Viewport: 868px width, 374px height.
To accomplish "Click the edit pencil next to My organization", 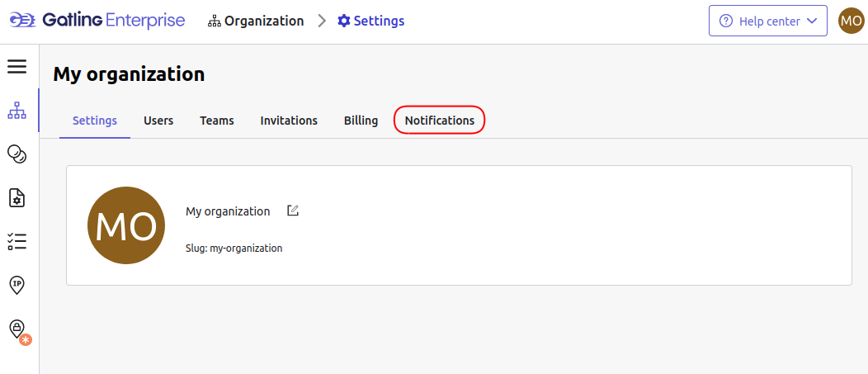I will 293,211.
